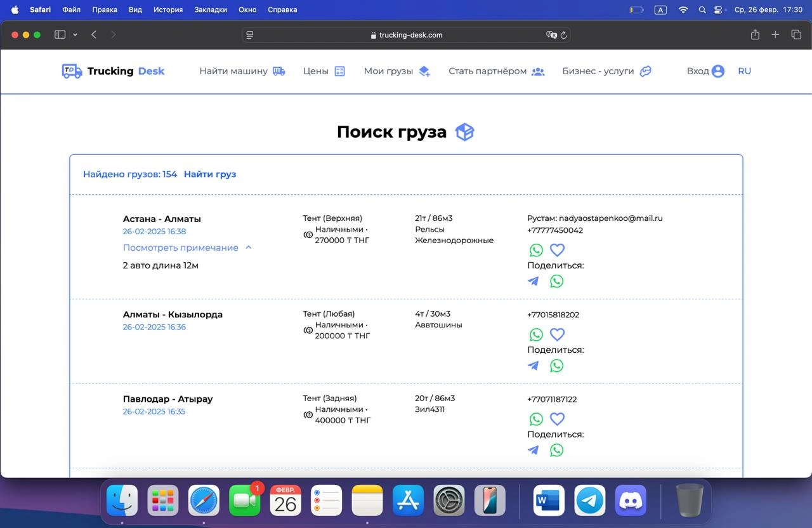Open Telegram from the Dock
The width and height of the screenshot is (812, 528).
590,501
